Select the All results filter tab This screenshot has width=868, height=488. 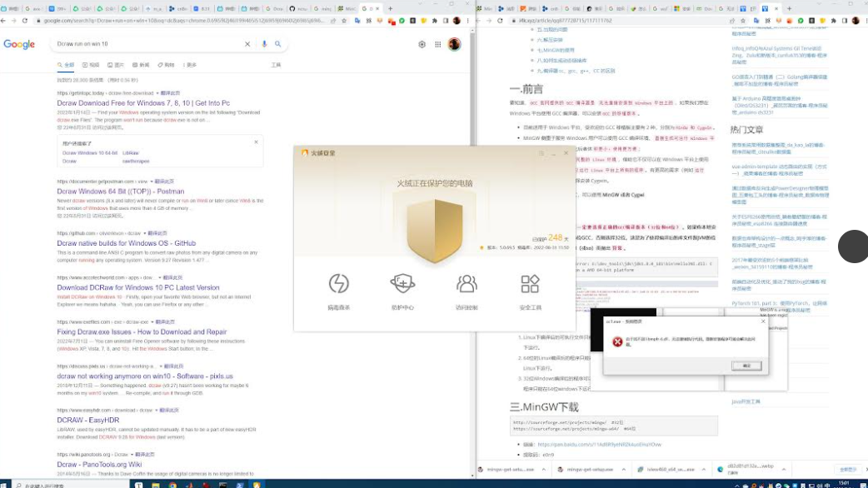pos(65,65)
